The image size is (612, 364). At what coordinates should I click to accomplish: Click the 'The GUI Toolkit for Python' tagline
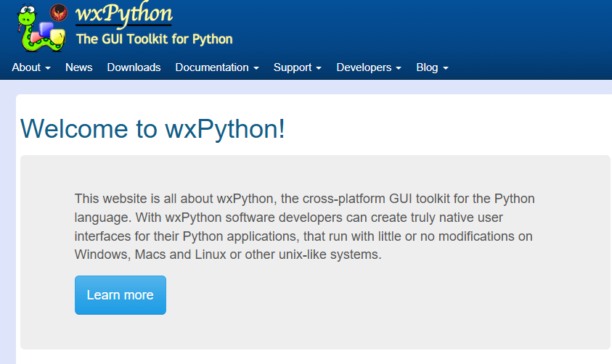[x=154, y=39]
